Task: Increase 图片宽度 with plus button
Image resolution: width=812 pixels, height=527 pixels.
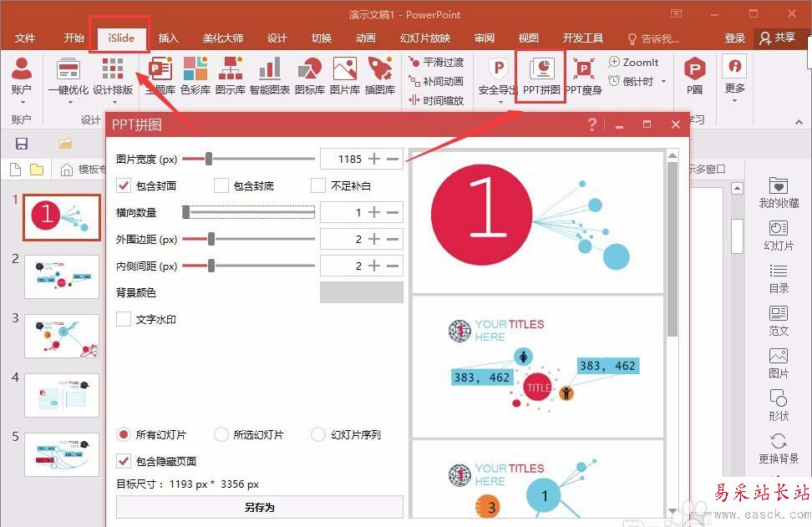Action: [374, 159]
